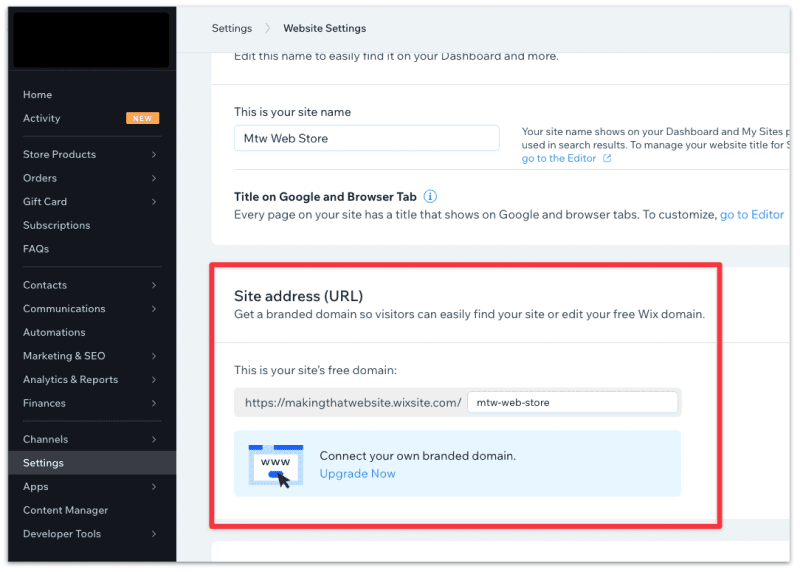800x572 pixels.
Task: Expand the Orders submenu arrow
Action: point(154,178)
